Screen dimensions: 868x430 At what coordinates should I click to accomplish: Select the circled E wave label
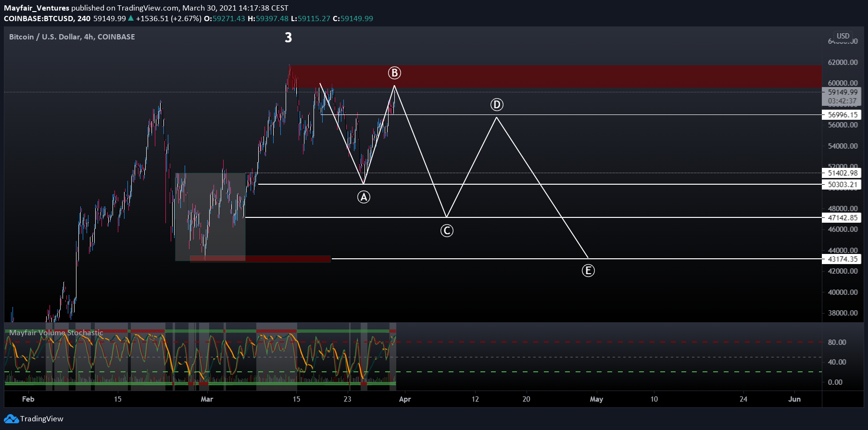[588, 271]
